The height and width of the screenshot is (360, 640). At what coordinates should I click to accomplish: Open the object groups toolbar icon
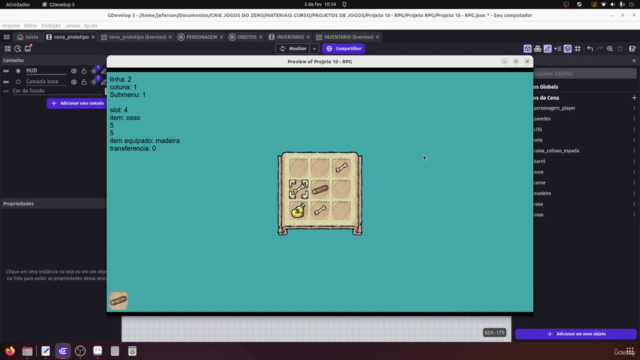tap(538, 49)
